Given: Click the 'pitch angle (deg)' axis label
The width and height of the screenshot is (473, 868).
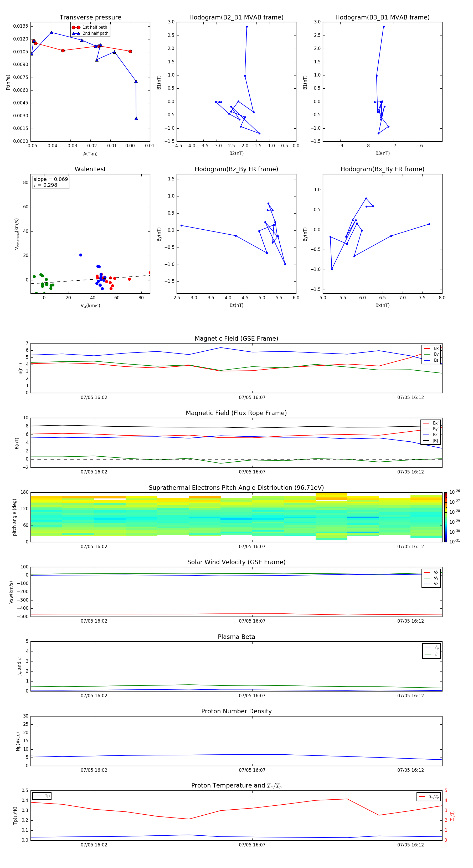Looking at the screenshot, I should pyautogui.click(x=14, y=517).
